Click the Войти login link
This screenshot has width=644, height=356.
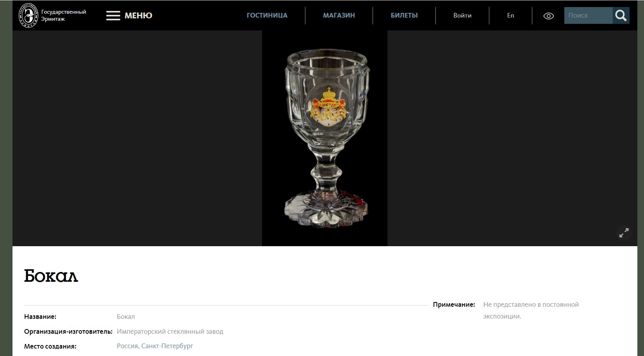pos(462,15)
